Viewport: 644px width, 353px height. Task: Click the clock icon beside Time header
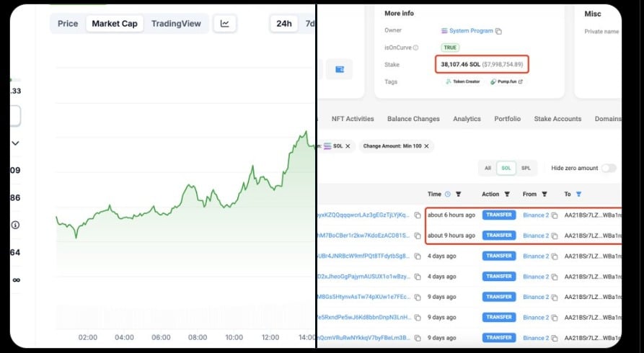[x=448, y=194]
